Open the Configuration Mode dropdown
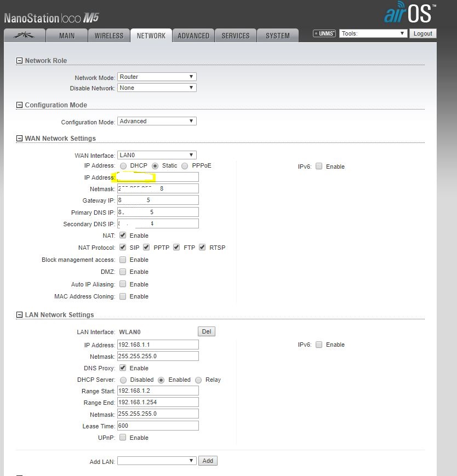 pyautogui.click(x=157, y=121)
